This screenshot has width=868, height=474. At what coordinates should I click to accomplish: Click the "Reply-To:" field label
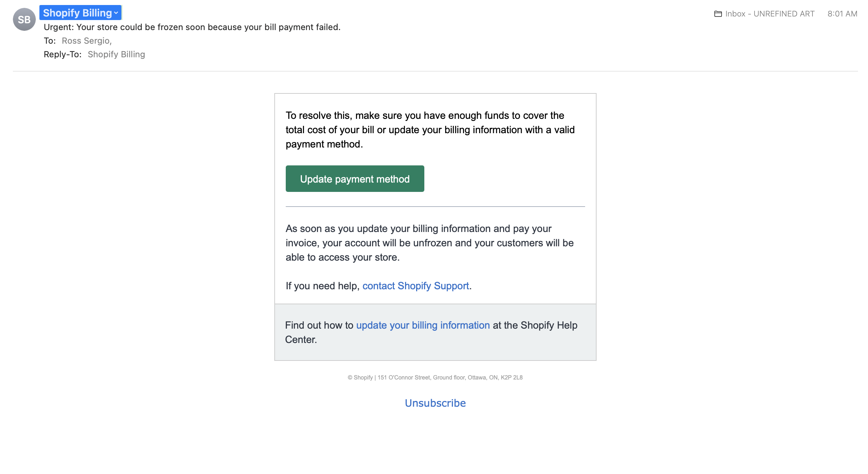(x=62, y=54)
